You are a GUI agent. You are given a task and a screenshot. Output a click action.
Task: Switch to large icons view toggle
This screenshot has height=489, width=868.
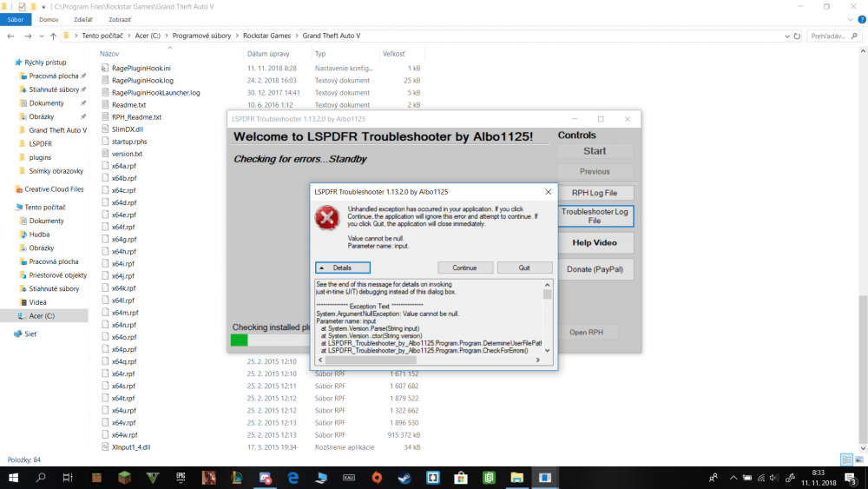859,459
